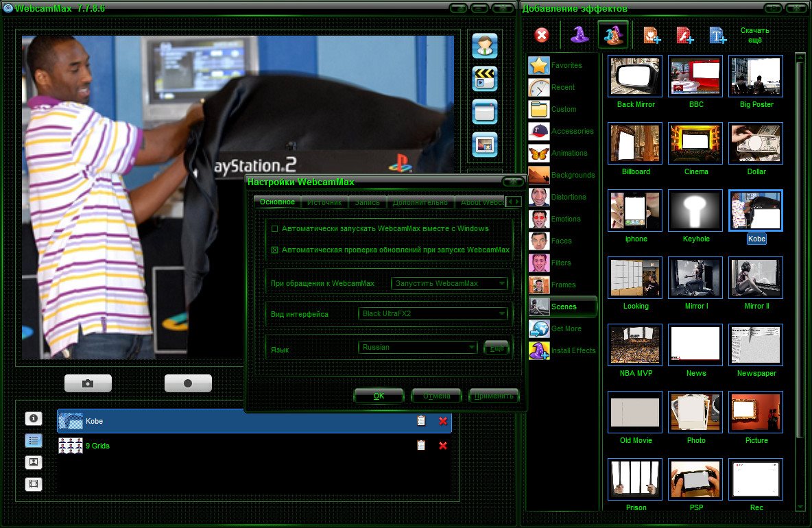Delete the 9 Grids effect with its red X
The image size is (812, 528).
click(x=443, y=445)
